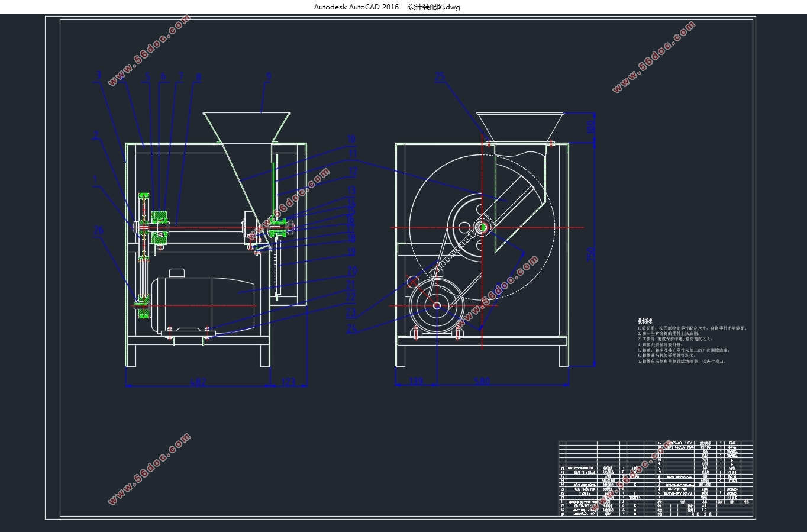Click the part callout number 9
Screen dimensions: 807x532
pyautogui.click(x=269, y=76)
